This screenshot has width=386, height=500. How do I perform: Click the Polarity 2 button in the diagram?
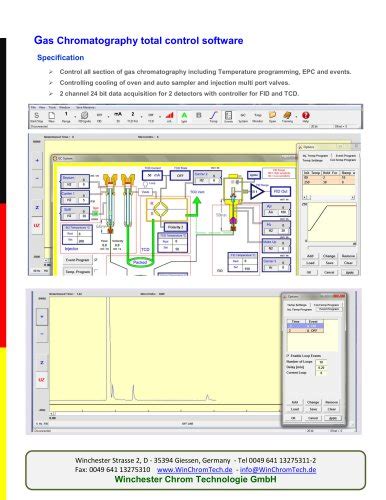tap(176, 227)
